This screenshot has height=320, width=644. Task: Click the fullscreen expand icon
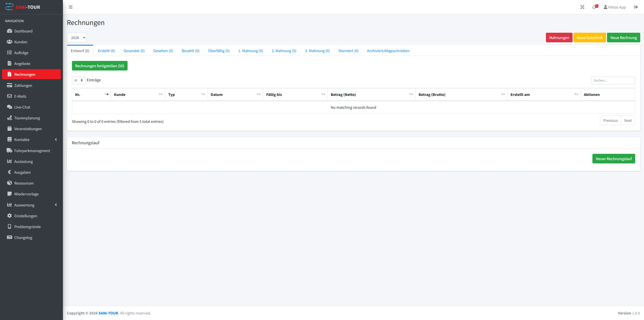[582, 7]
